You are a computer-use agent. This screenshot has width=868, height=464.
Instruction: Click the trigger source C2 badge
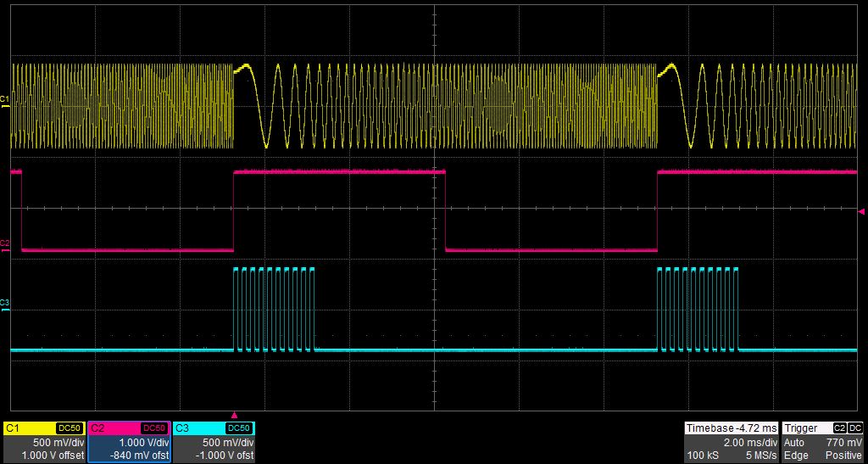tap(840, 428)
